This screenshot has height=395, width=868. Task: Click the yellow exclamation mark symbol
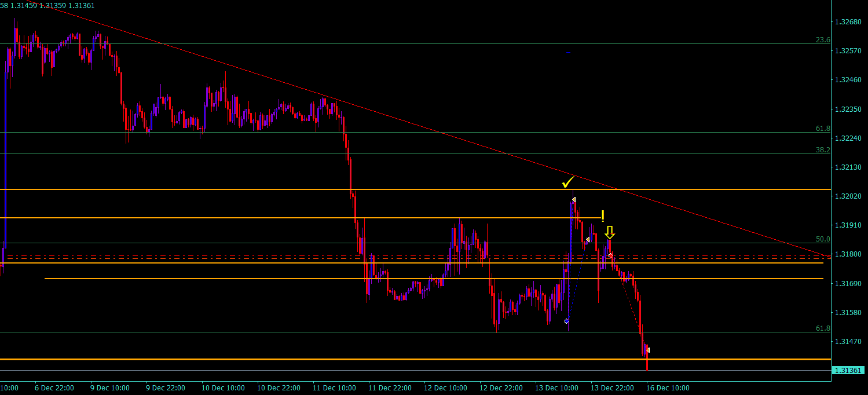pos(603,216)
